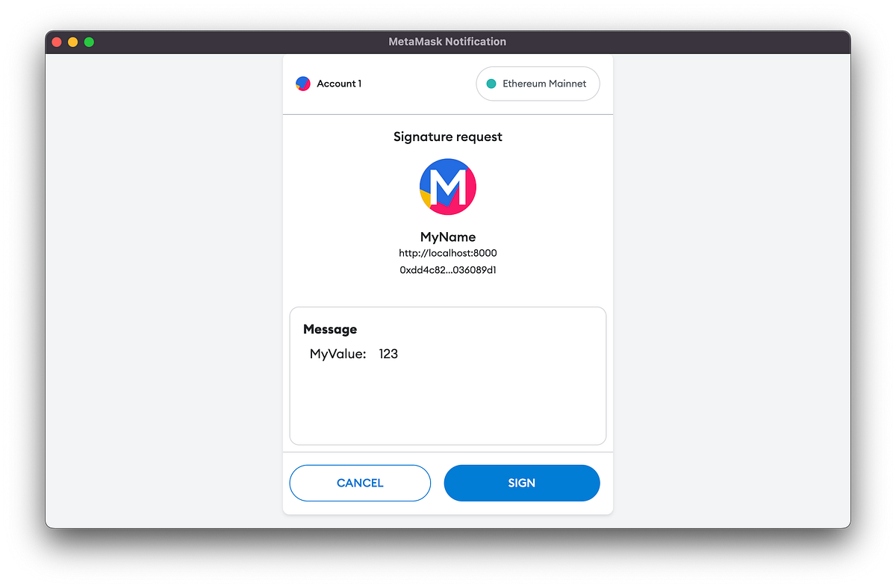Click the green Ethereum network status dot
Image resolution: width=896 pixels, height=588 pixels.
coord(491,84)
